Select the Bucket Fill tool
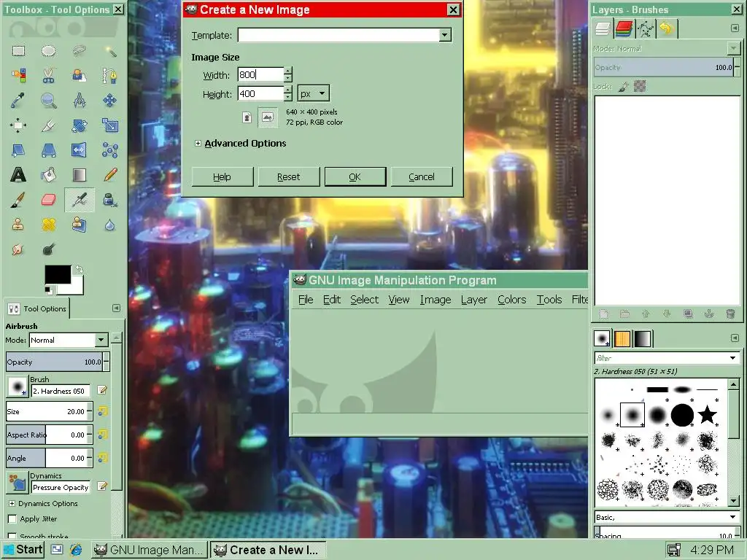The width and height of the screenshot is (747, 560). tap(48, 175)
